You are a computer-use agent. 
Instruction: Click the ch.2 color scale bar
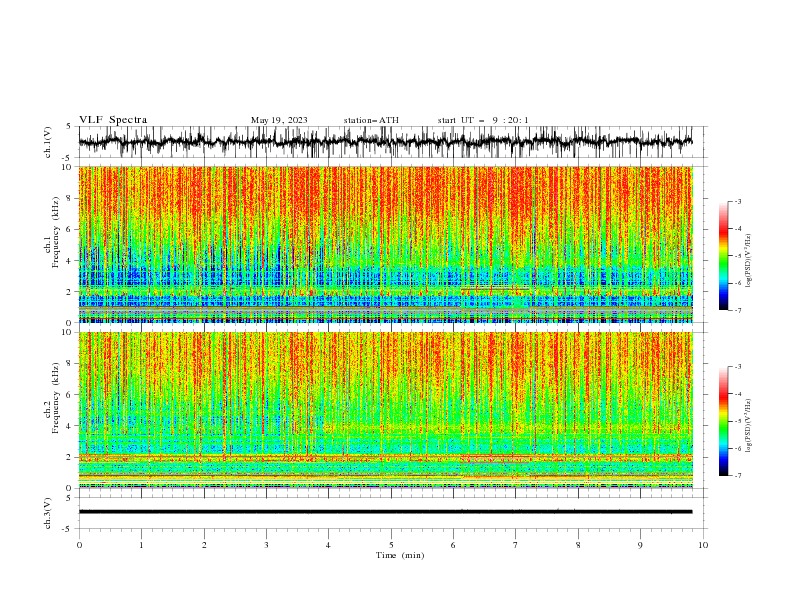(723, 421)
